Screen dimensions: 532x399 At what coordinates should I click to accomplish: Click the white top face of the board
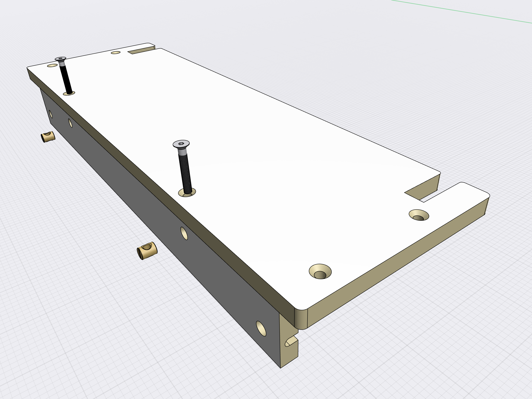265,156
